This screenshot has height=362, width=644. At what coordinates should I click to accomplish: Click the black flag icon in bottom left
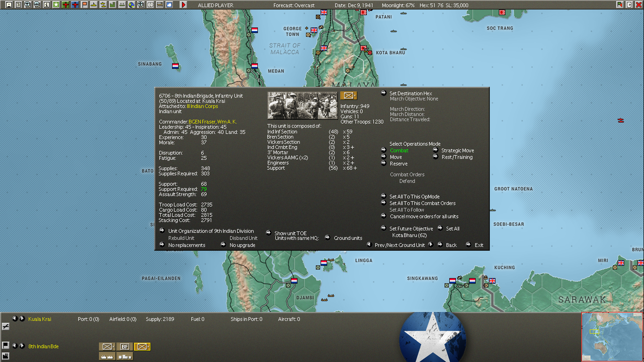point(5,345)
